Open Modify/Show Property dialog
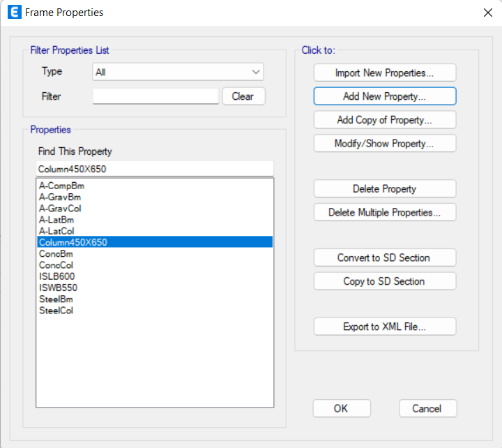 click(x=385, y=143)
